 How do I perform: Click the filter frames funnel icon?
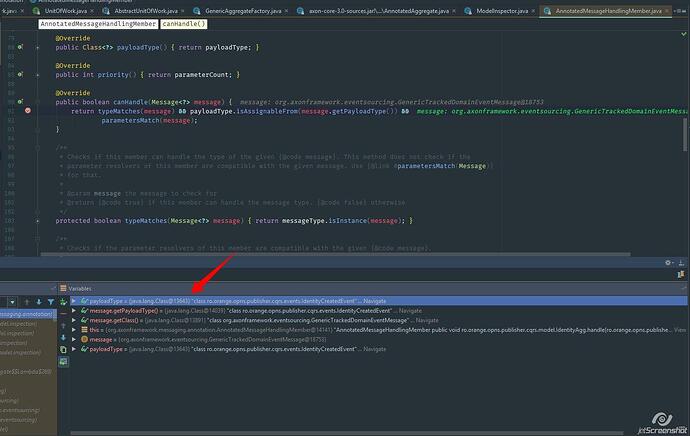point(51,302)
